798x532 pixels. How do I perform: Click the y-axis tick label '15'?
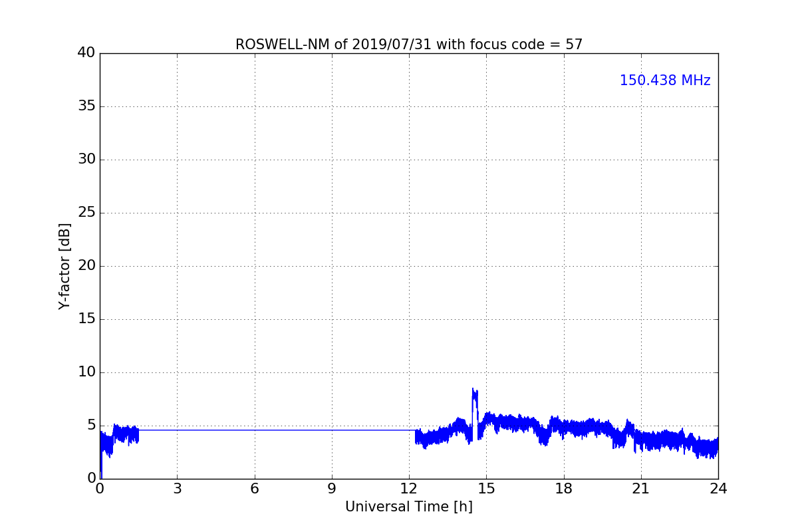coord(86,319)
